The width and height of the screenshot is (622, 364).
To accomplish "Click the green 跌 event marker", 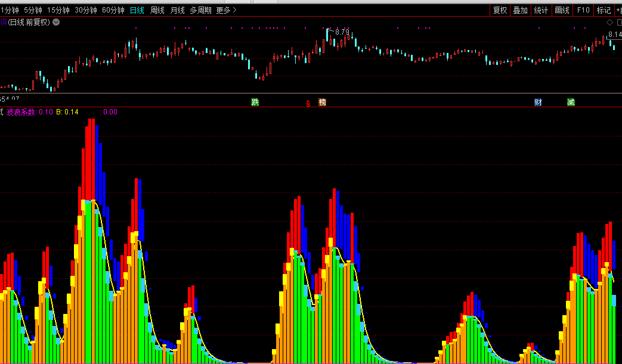I will pyautogui.click(x=255, y=102).
